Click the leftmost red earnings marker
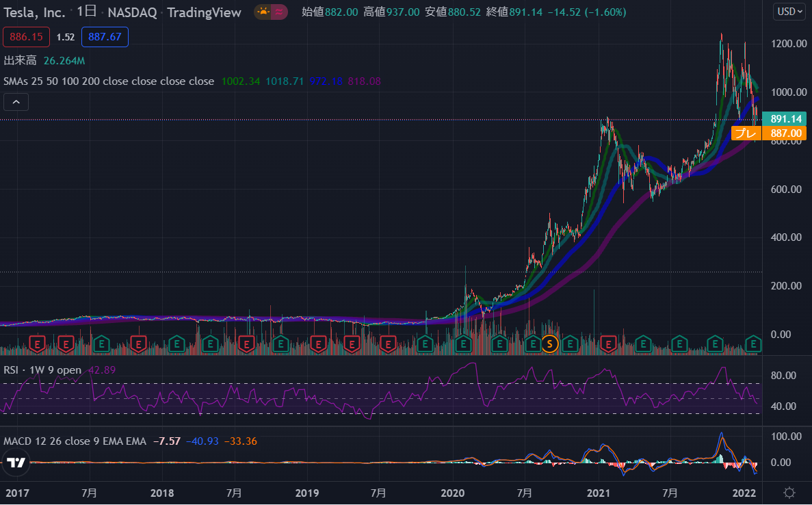 click(x=38, y=344)
